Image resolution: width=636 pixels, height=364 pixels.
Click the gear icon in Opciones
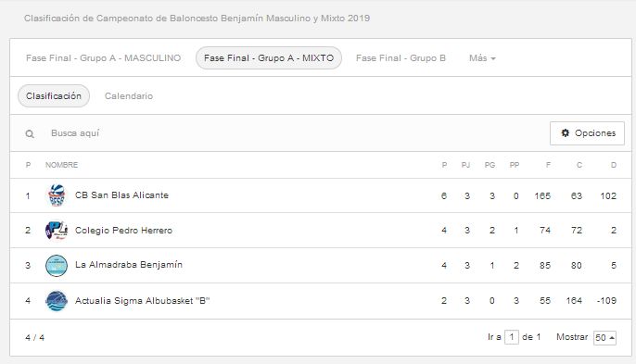point(565,133)
